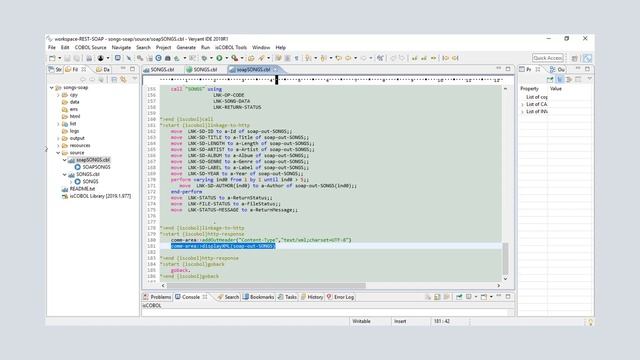Open the Project menu
Screen dimensions: 640x360
(163, 48)
